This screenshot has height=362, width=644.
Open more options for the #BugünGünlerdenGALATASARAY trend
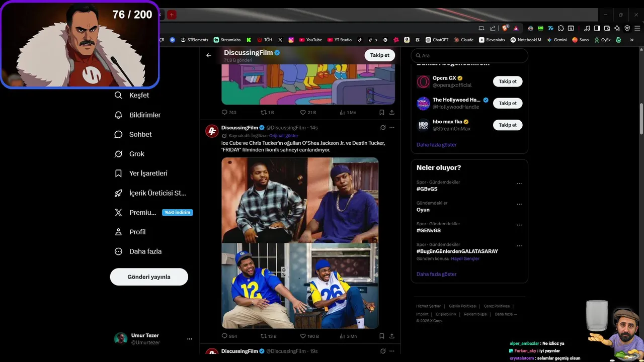coord(519,246)
